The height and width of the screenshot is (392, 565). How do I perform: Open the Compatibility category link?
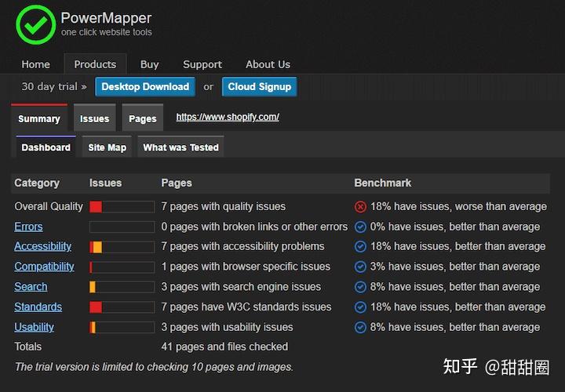pyautogui.click(x=44, y=267)
